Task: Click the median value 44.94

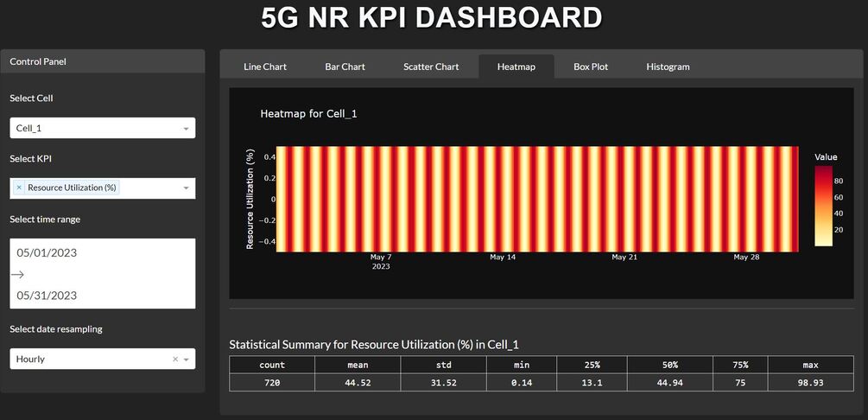Action: point(670,382)
